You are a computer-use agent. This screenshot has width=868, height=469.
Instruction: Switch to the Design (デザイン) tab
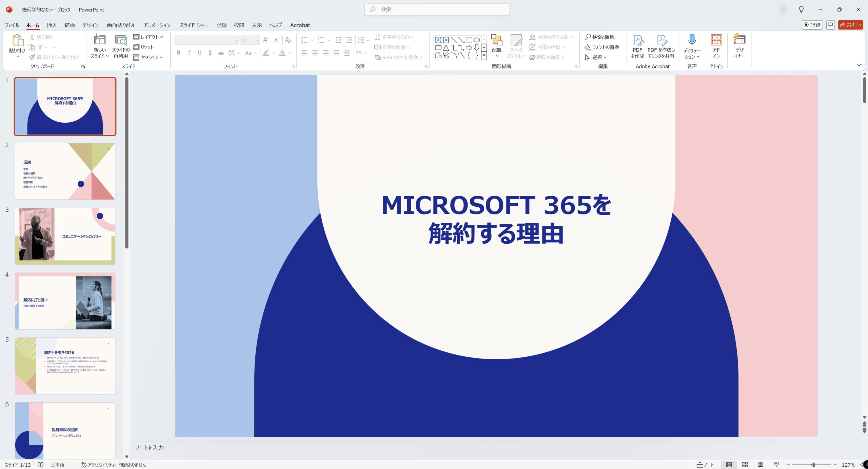(91, 25)
